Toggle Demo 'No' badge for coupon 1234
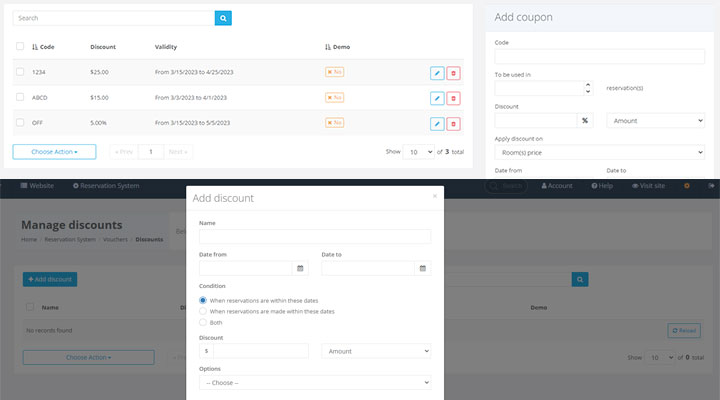 tap(334, 72)
